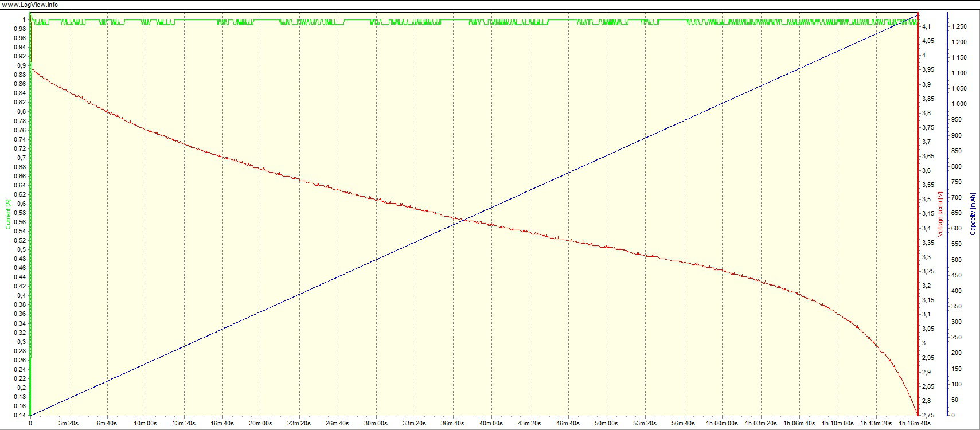Click the '30m 00s' time axis label

coord(376,423)
